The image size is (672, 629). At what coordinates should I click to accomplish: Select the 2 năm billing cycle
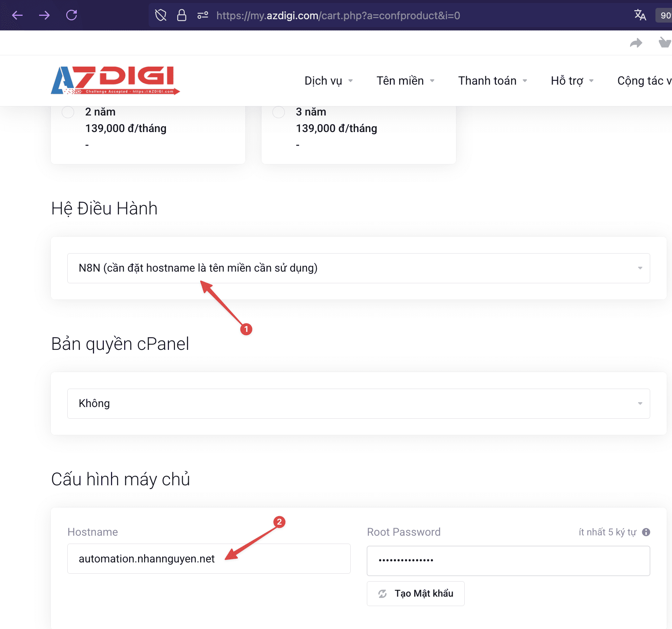pos(68,112)
